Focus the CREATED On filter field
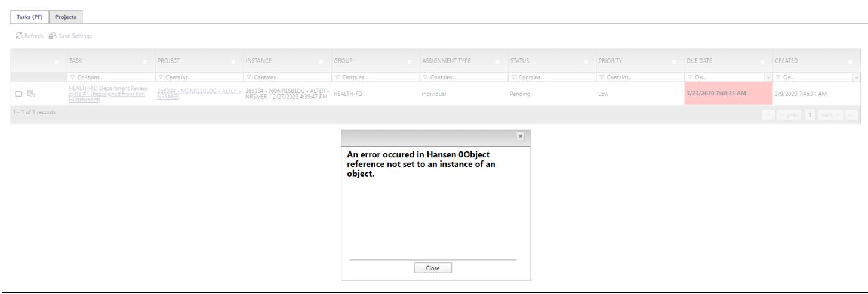This screenshot has width=868, height=294. (x=813, y=78)
